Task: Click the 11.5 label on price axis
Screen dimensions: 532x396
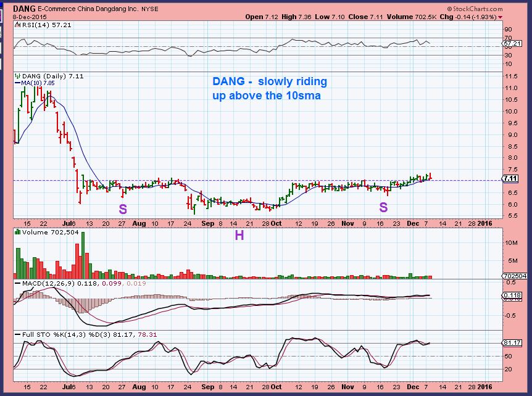Action: [x=511, y=76]
